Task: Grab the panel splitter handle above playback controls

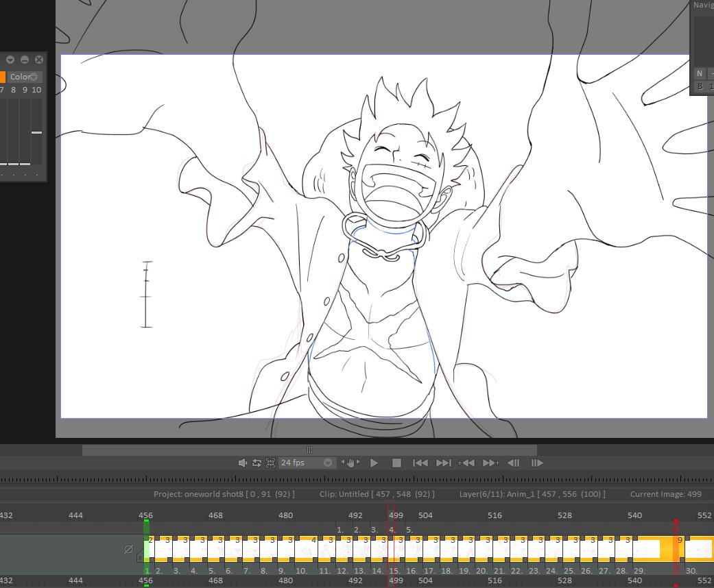Action: coord(309,450)
